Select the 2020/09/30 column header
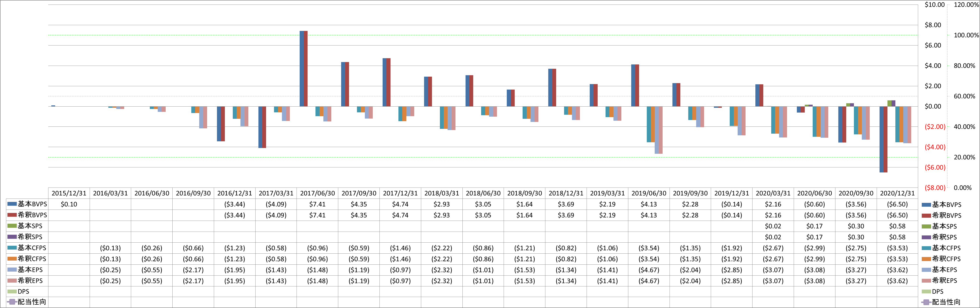The image size is (980, 308). click(x=856, y=193)
